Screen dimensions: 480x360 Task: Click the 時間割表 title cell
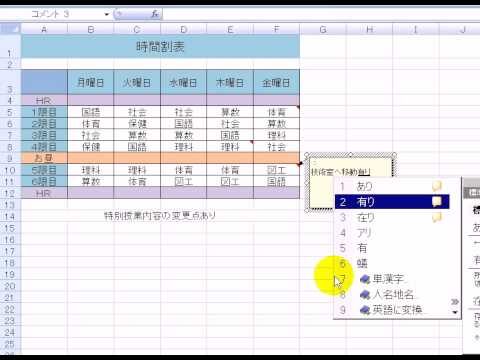(160, 47)
